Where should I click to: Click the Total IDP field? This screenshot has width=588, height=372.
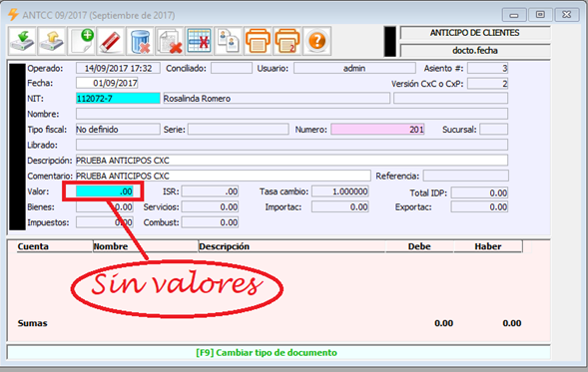click(479, 192)
